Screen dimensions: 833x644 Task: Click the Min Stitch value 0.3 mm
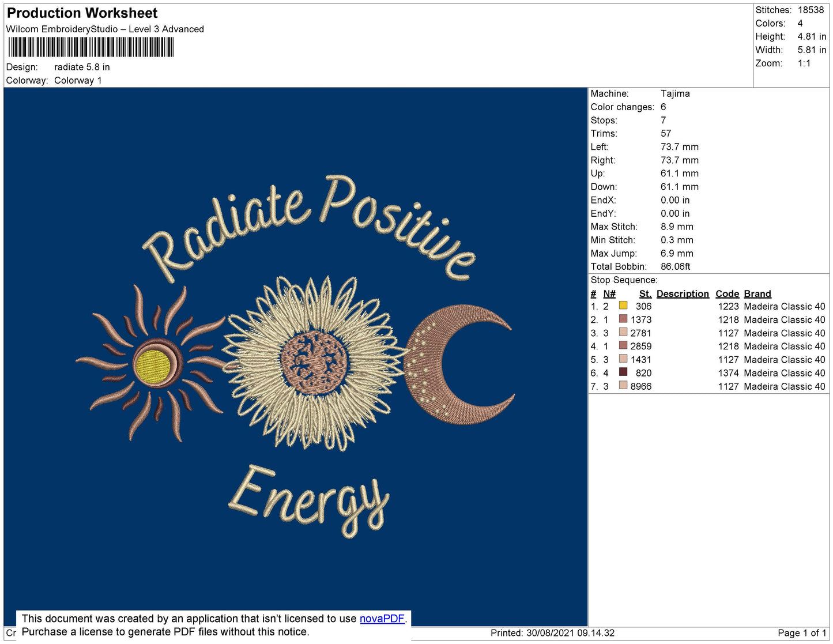click(x=677, y=240)
